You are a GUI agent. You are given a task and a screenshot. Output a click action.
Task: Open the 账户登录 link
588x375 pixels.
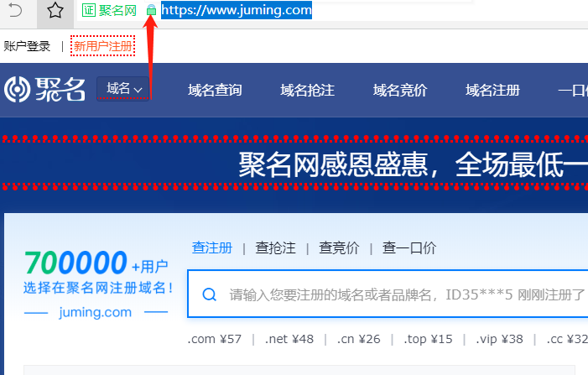pyautogui.click(x=27, y=46)
